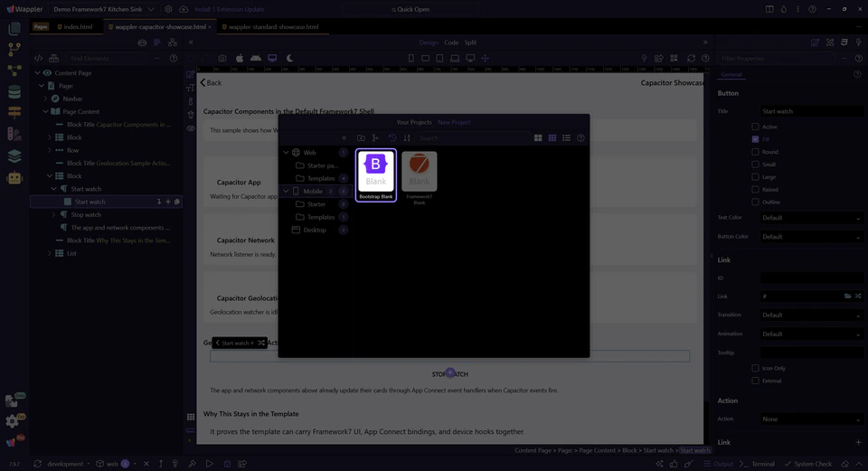
Task: Toggle the Small checkbox
Action: tap(755, 165)
